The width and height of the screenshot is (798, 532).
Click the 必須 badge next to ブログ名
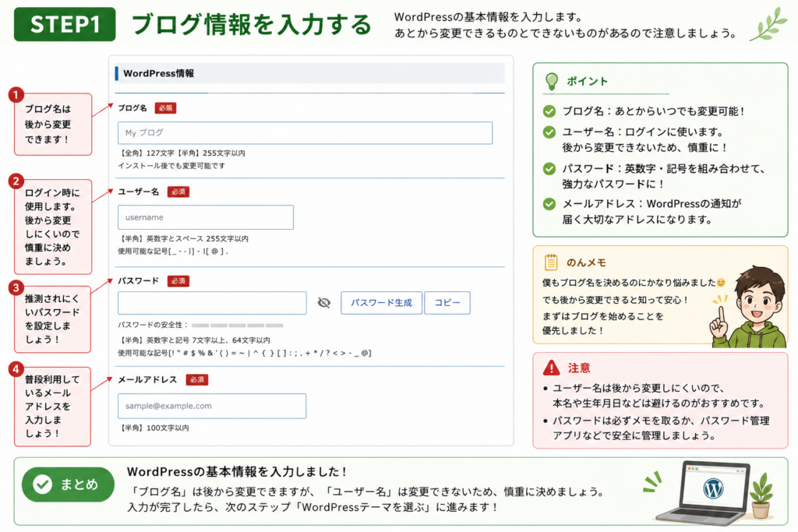(x=165, y=108)
